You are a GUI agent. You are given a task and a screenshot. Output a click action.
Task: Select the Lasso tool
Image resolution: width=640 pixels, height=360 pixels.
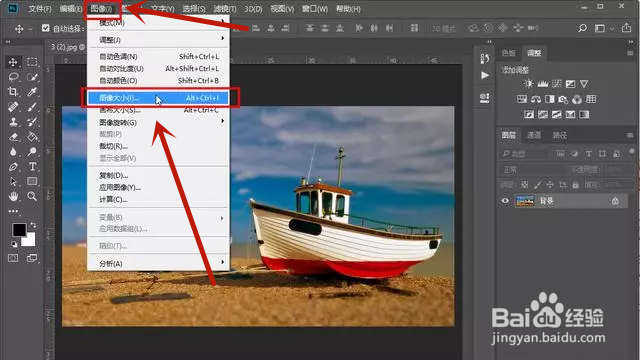(x=13, y=77)
